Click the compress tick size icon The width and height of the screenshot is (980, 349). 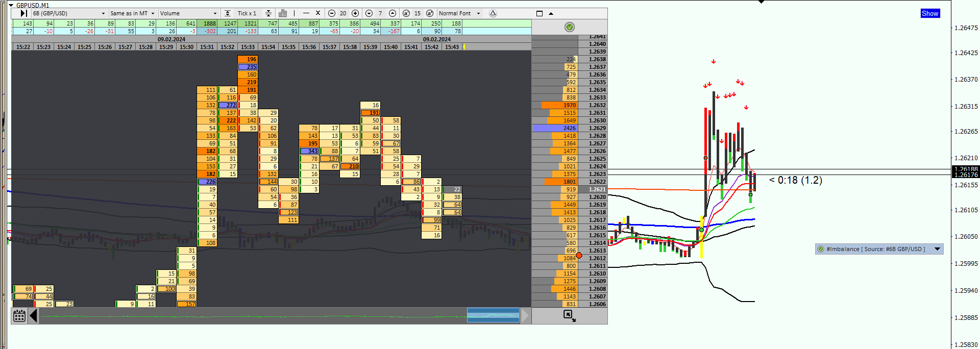coord(268,13)
